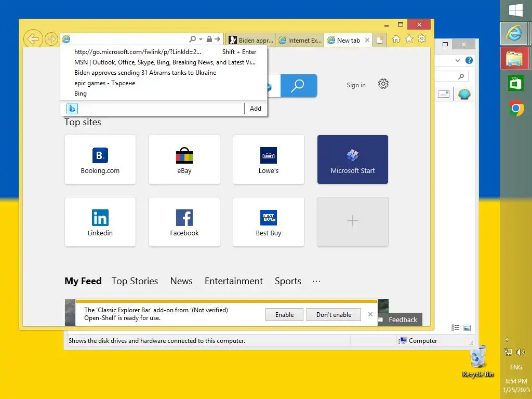
Task: Open the IE Tools gear icon
Action: click(x=422, y=38)
